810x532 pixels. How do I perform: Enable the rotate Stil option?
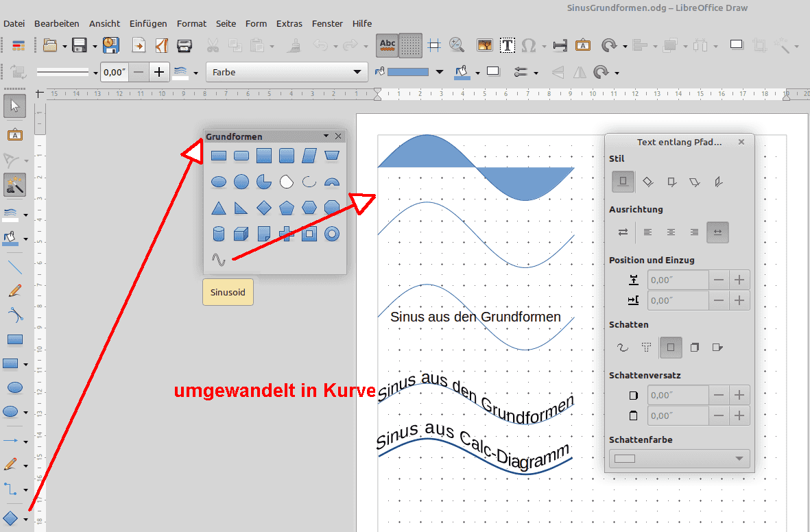(x=647, y=181)
